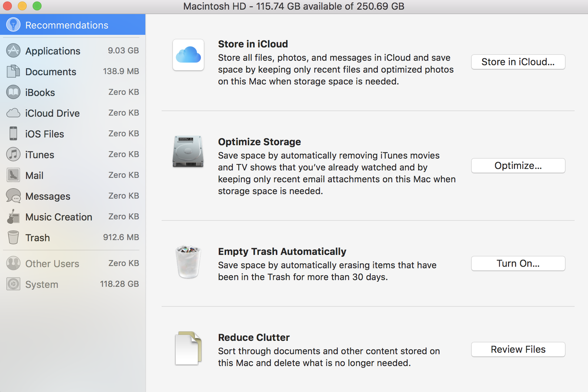Click the 138.9 MB Documents size
The image size is (588, 392).
coord(121,71)
